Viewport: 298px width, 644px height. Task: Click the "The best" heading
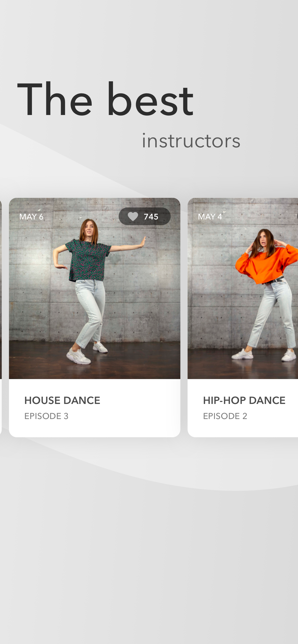pyautogui.click(x=105, y=99)
